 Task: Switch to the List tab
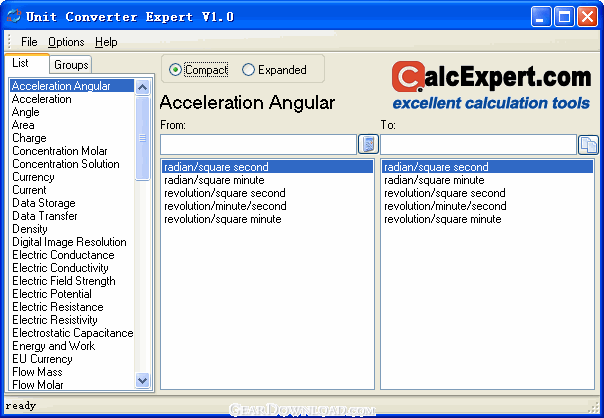coord(27,63)
